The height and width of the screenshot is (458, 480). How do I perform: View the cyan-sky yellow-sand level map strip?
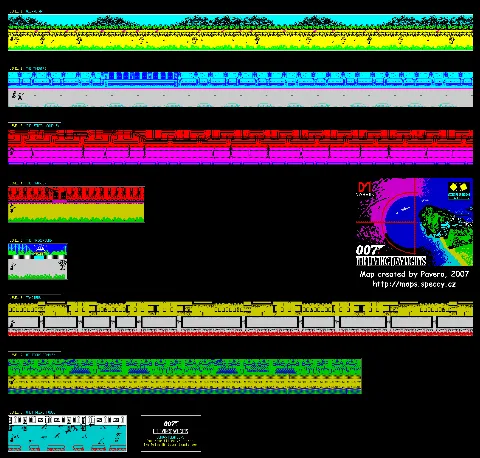pos(240,32)
